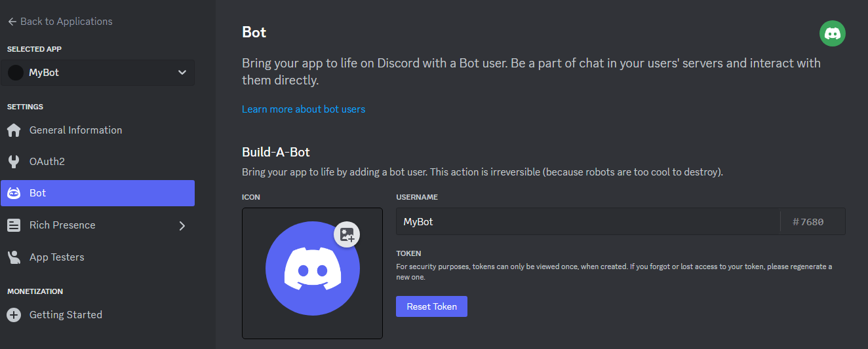Click the Getting Started plus icon
The height and width of the screenshot is (349, 868).
(x=14, y=315)
